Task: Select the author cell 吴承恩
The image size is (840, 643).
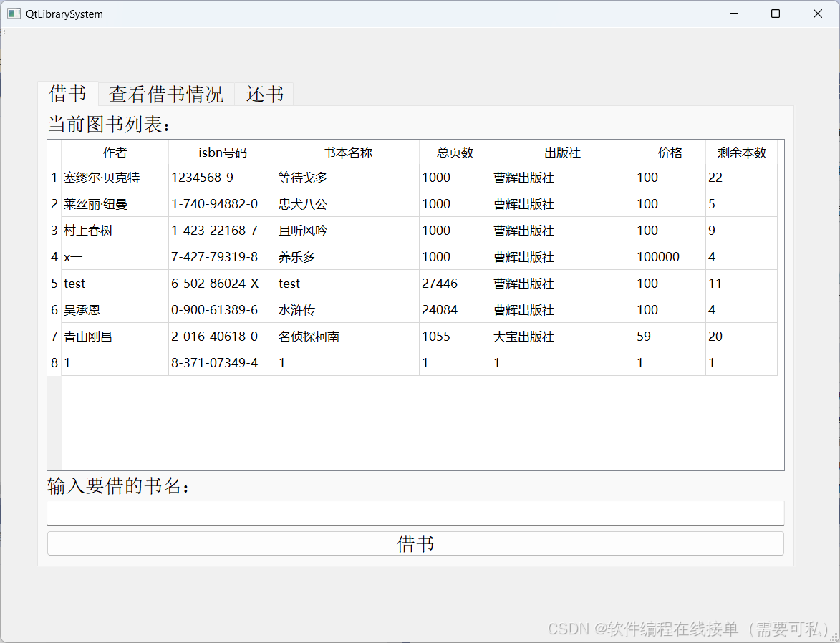Action: (x=115, y=310)
